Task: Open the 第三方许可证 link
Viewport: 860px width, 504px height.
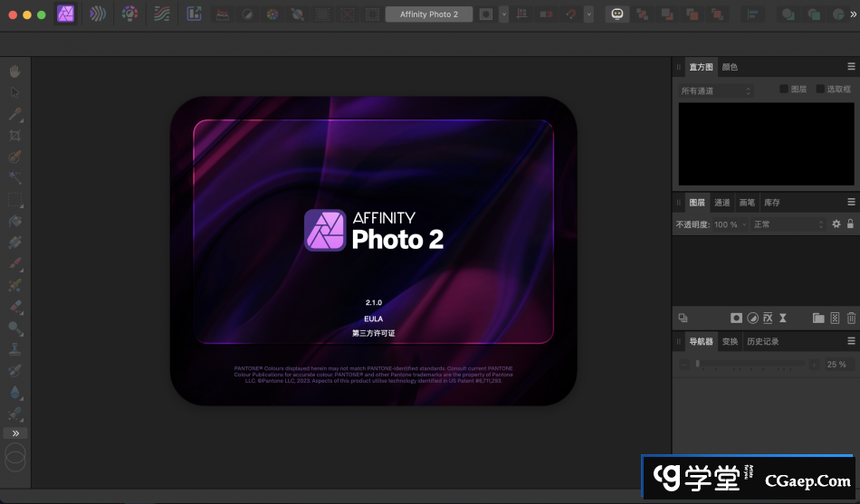Action: click(x=374, y=333)
